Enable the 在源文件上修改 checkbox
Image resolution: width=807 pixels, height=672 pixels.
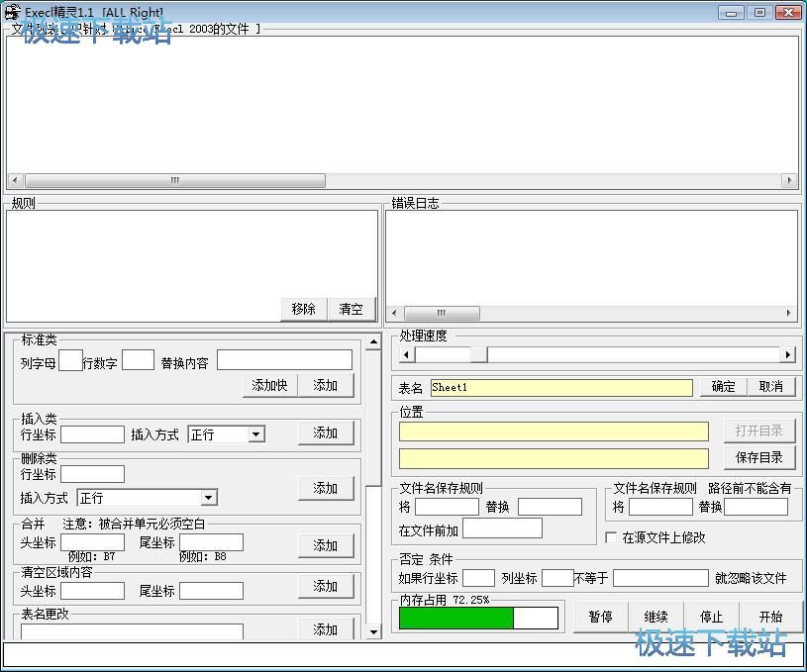[x=611, y=537]
